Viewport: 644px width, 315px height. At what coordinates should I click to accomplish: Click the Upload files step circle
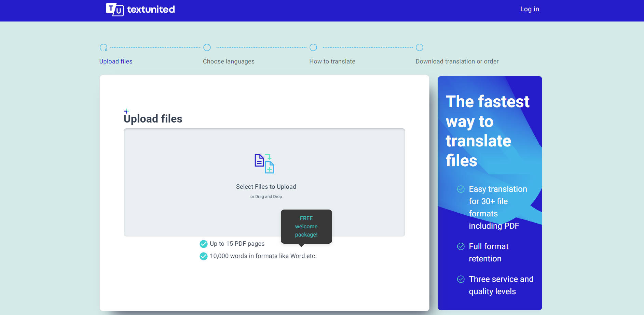pyautogui.click(x=104, y=47)
